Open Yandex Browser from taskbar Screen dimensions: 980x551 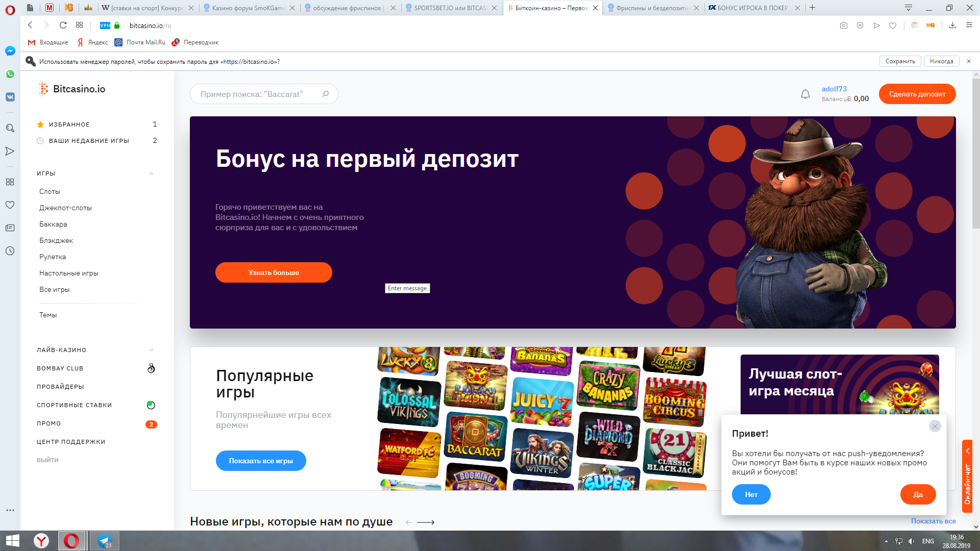pos(41,541)
